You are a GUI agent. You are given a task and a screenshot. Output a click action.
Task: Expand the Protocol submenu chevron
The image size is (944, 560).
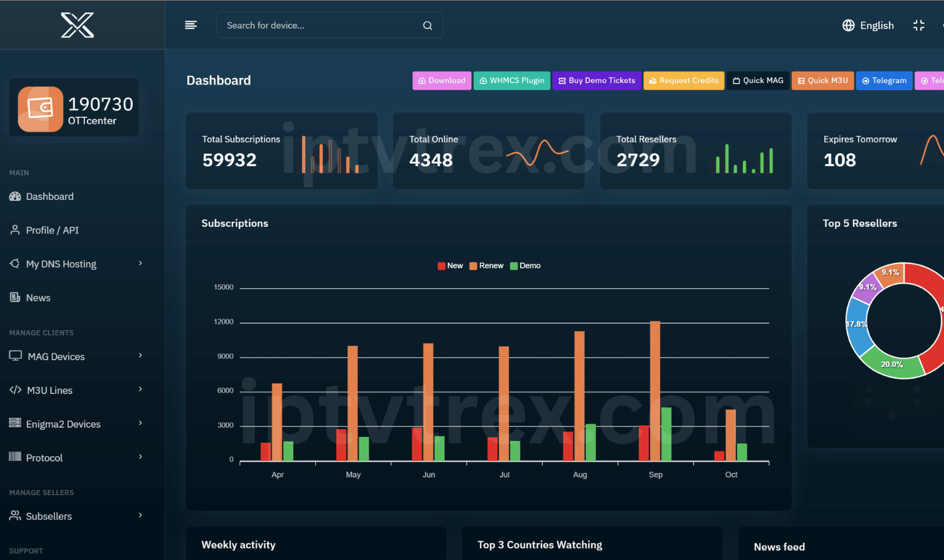pos(140,456)
